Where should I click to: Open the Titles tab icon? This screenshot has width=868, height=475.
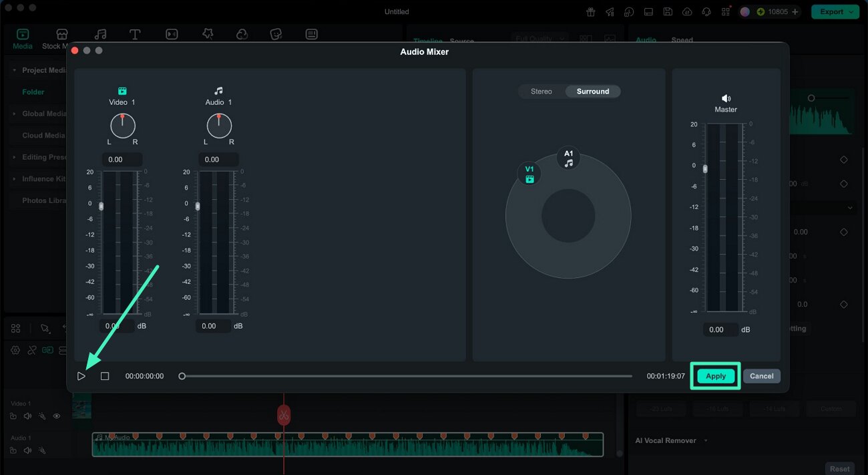pyautogui.click(x=135, y=35)
